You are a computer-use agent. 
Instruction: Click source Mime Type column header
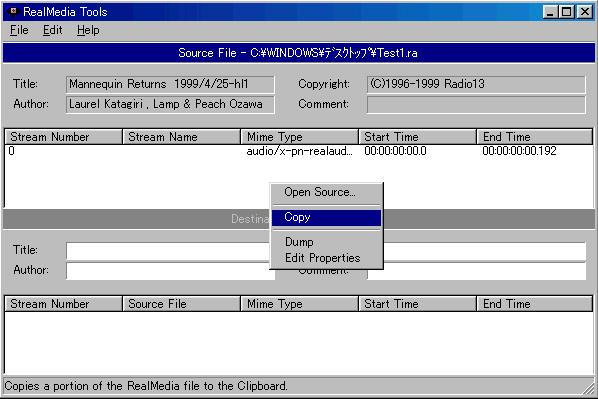coord(299,137)
